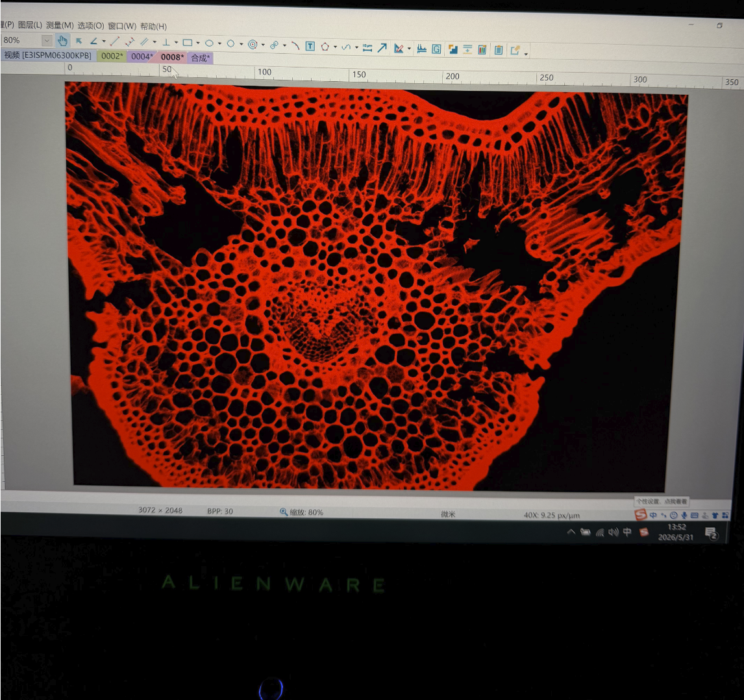Open the 帮助(H) menu

pos(154,27)
